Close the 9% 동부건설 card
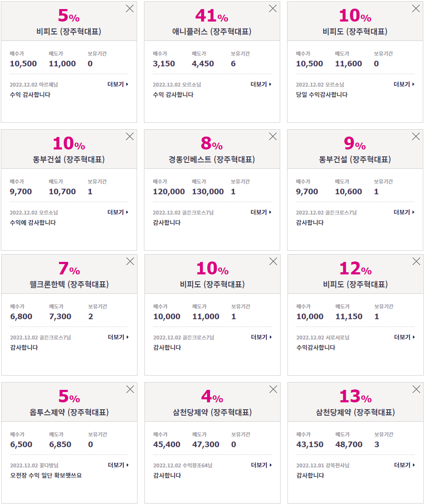 pos(416,137)
